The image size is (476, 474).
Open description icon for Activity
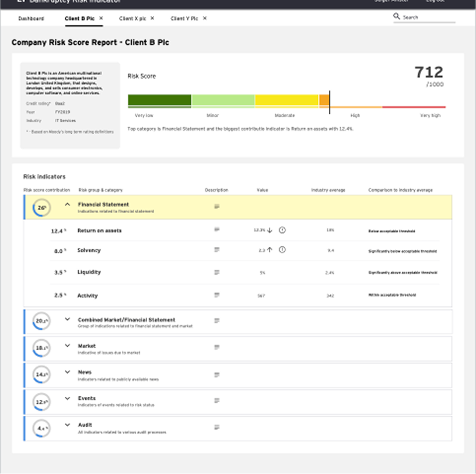click(217, 295)
